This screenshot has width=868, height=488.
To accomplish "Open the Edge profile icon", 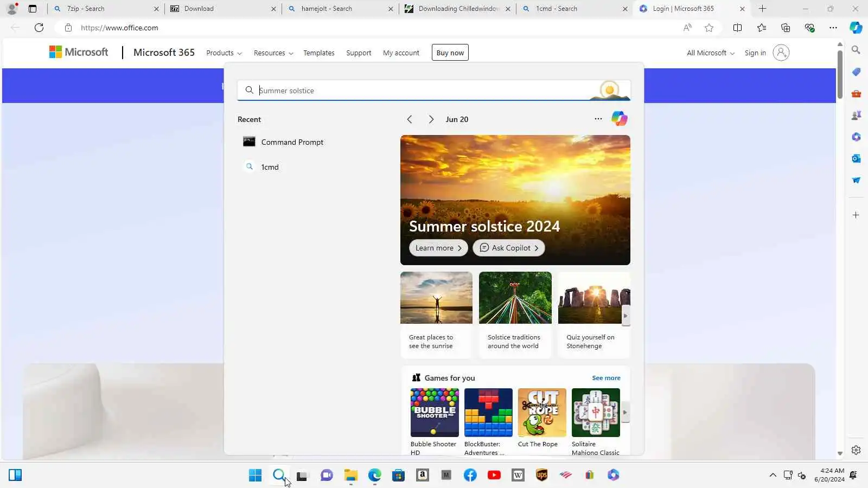I will click(11, 9).
